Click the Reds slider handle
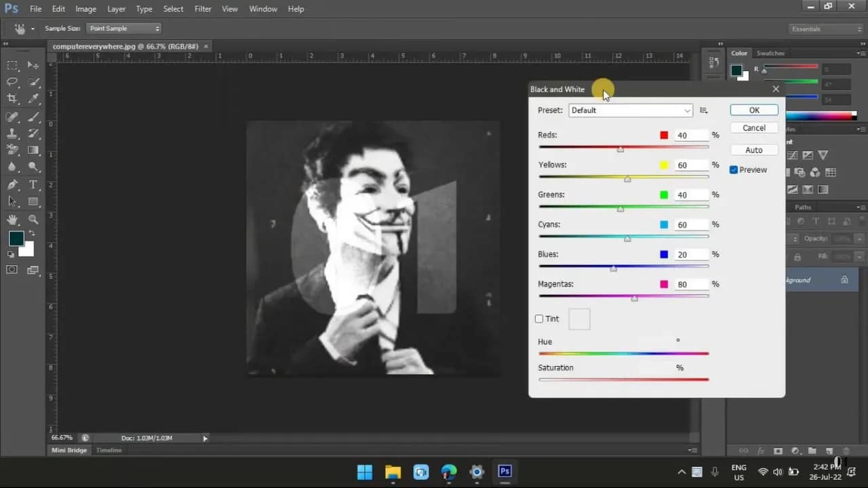 [x=620, y=149]
